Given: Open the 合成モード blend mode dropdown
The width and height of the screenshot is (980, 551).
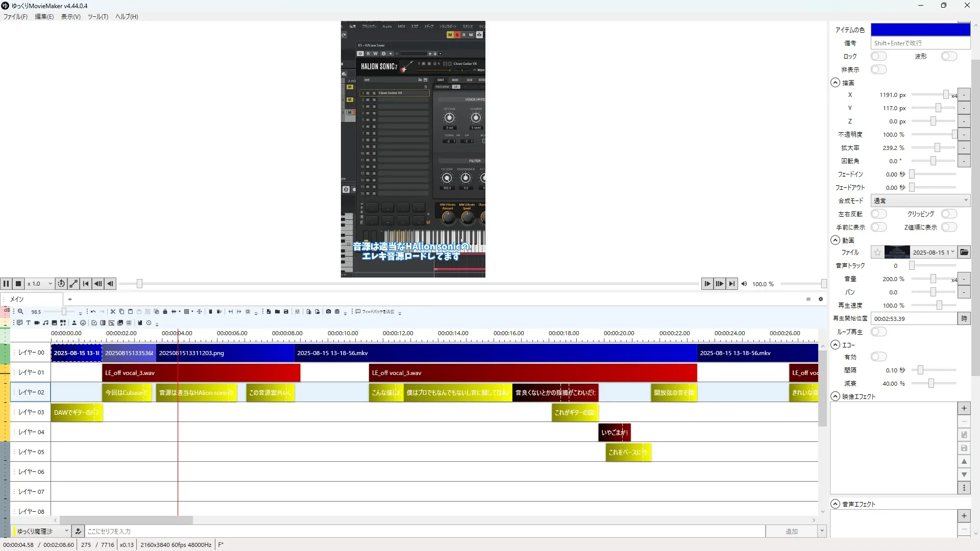Looking at the screenshot, I should tap(920, 201).
